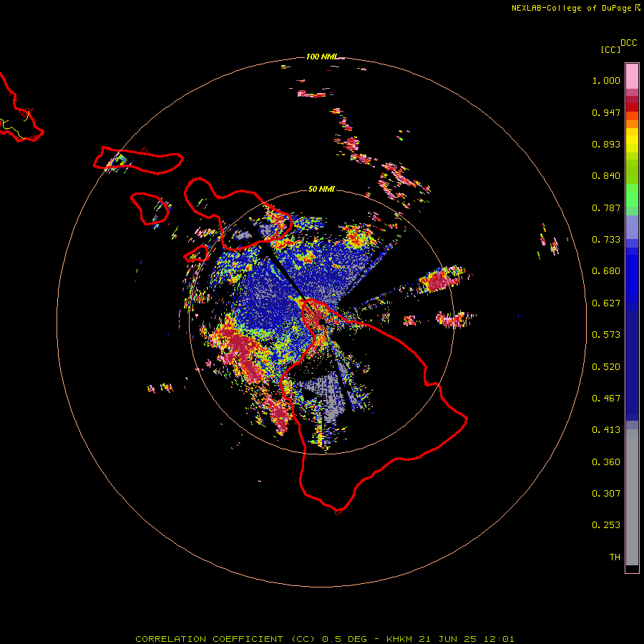Click the 0.573 color scale label
This screenshot has width=644, height=644.
click(x=606, y=335)
